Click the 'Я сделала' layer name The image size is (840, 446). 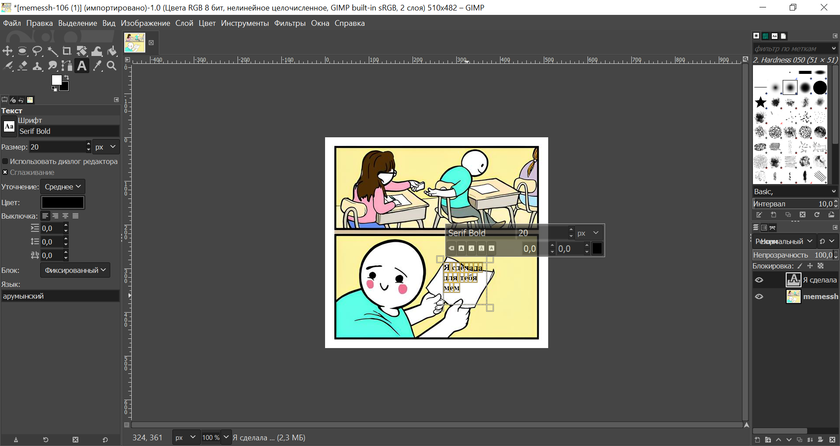tap(820, 280)
